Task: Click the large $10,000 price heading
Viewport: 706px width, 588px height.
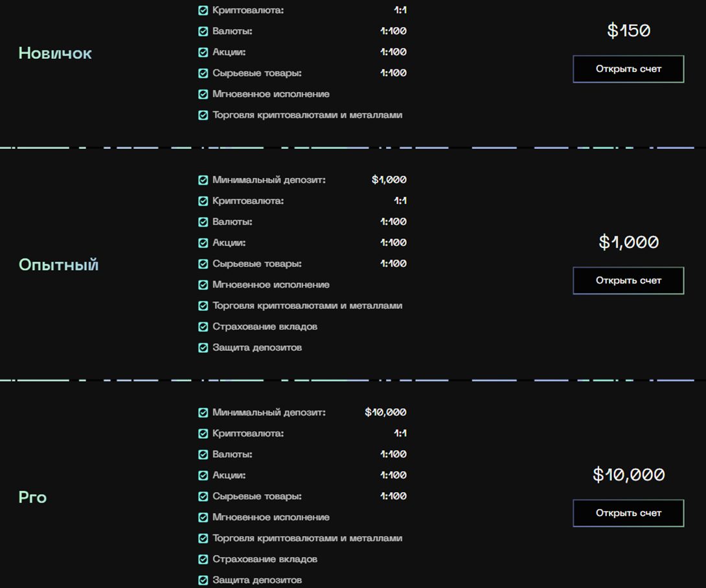Action: coord(628,475)
